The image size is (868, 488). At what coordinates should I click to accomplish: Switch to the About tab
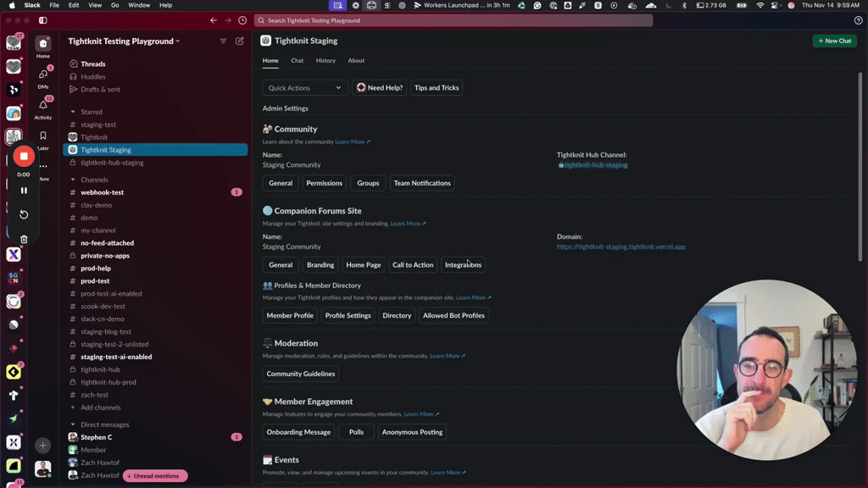(x=356, y=61)
